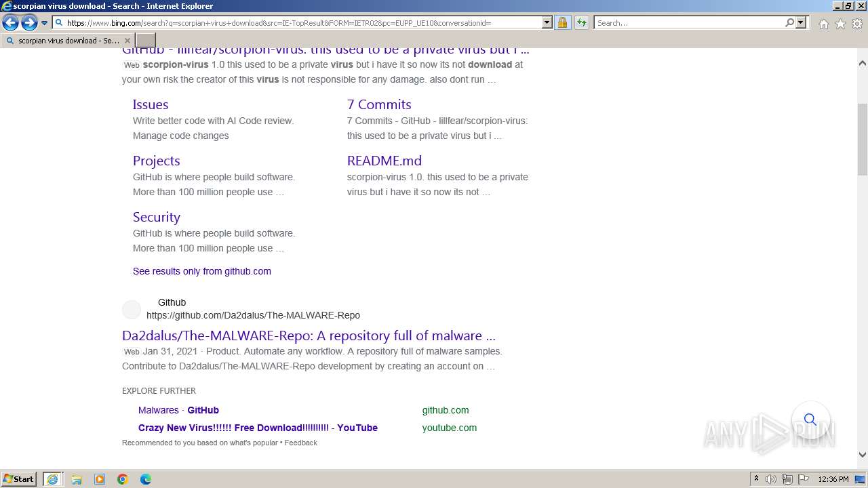
Task: View the security lock icon report
Action: tap(562, 23)
